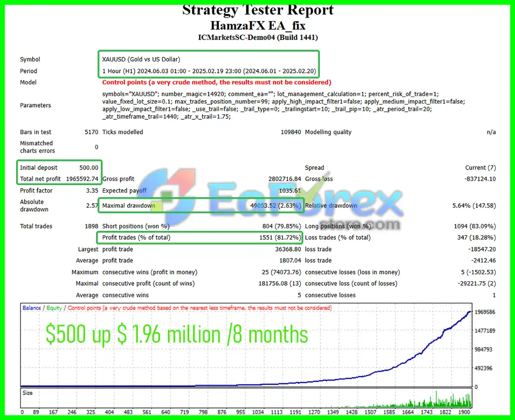The height and width of the screenshot is (420, 515).
Task: Click the 'Initial deposit' label
Action: click(x=38, y=168)
